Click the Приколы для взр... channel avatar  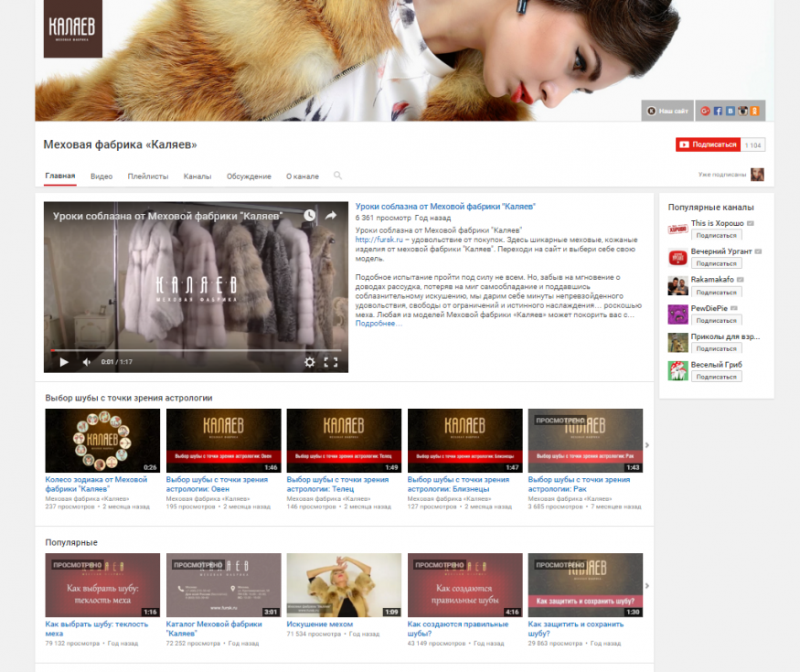pyautogui.click(x=678, y=342)
